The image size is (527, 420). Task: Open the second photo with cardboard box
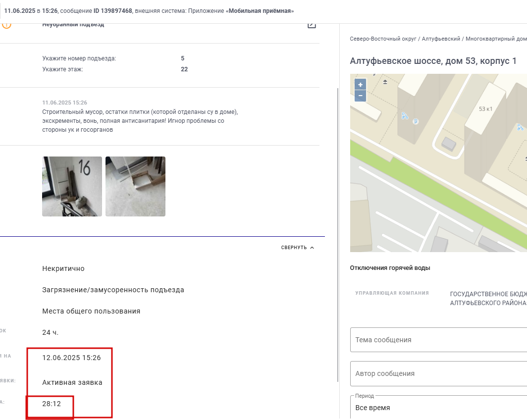pos(135,187)
